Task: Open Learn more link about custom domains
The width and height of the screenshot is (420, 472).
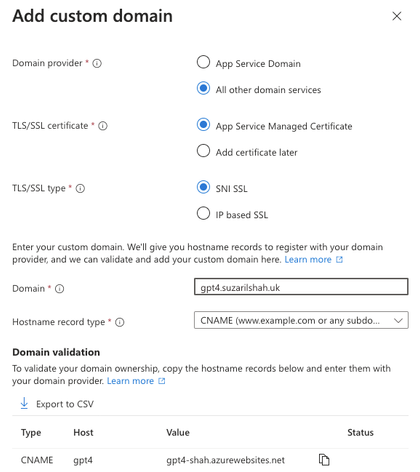Action: [x=313, y=260]
